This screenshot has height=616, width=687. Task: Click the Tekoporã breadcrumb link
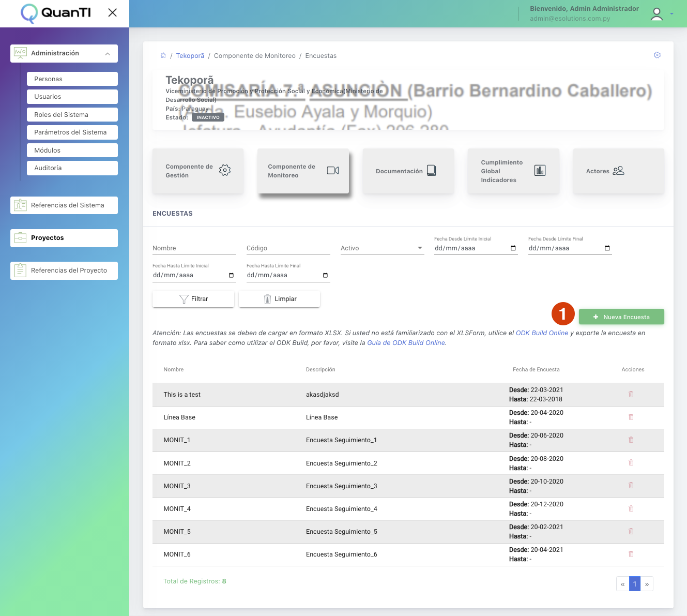pos(190,56)
